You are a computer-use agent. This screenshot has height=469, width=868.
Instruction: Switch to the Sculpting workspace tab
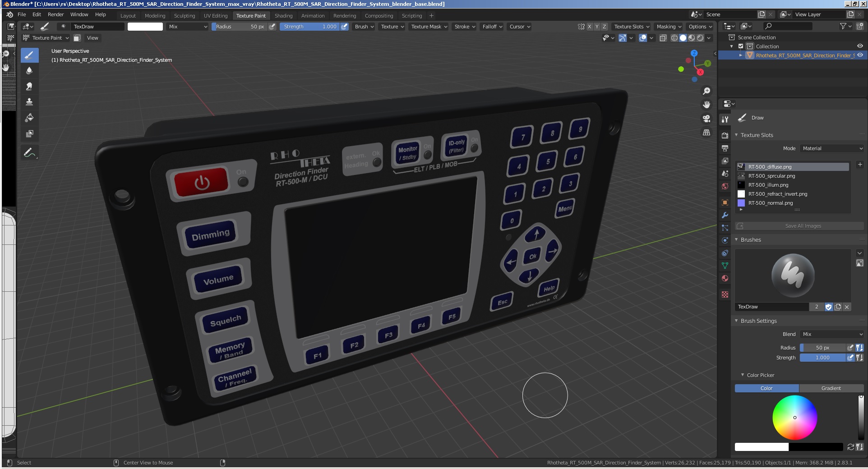[185, 15]
